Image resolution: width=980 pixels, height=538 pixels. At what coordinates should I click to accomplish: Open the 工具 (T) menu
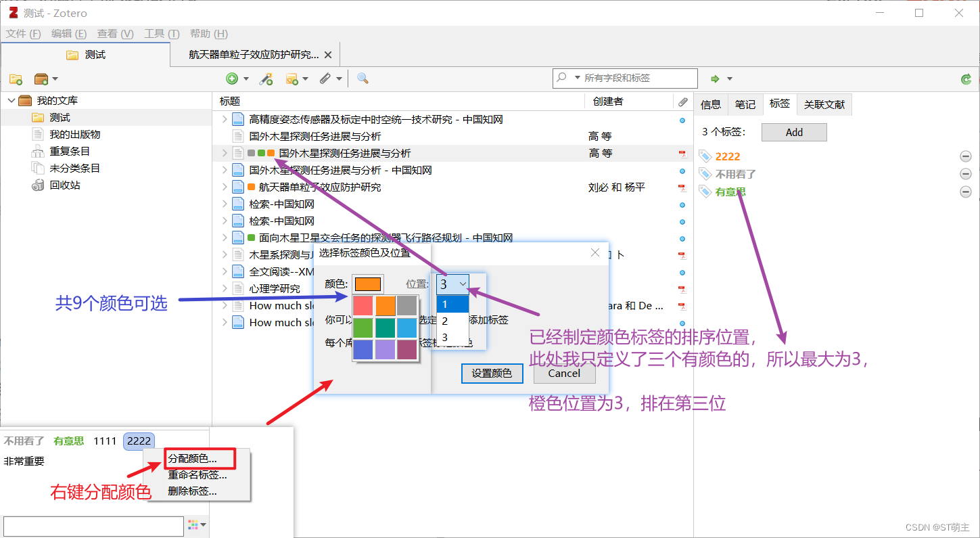[x=162, y=34]
